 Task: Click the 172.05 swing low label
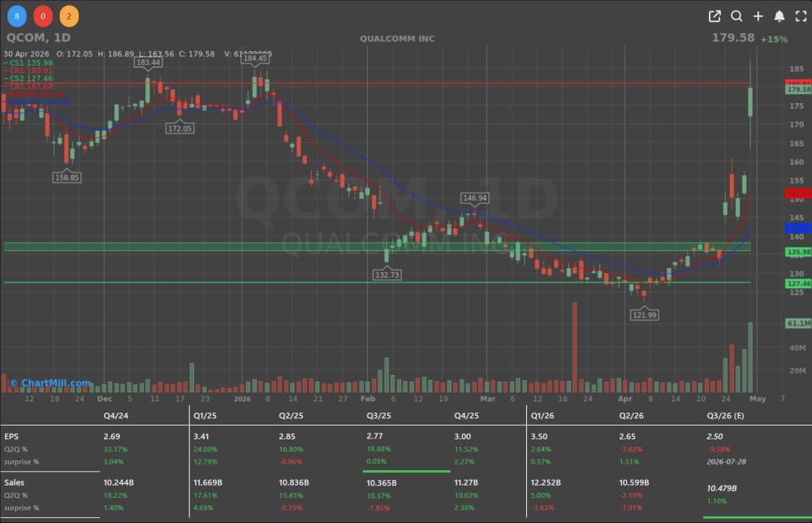179,128
